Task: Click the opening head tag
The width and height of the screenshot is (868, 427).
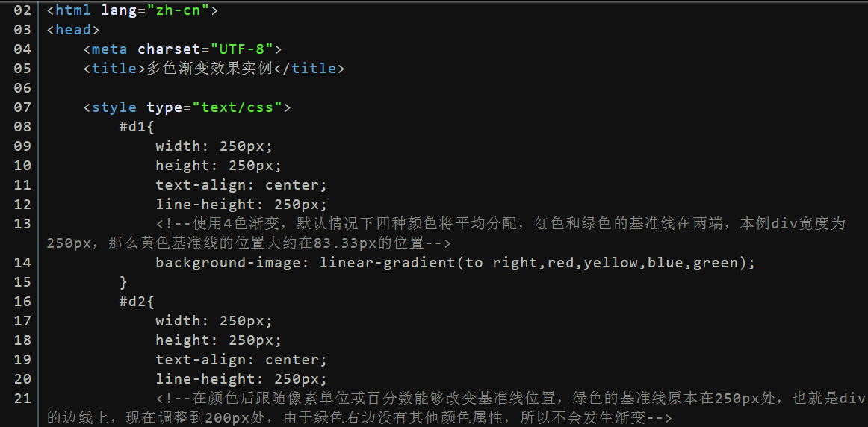Action: tap(74, 30)
